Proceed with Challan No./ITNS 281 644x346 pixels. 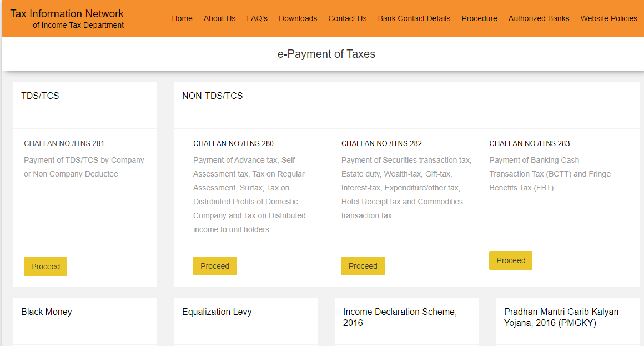46,266
